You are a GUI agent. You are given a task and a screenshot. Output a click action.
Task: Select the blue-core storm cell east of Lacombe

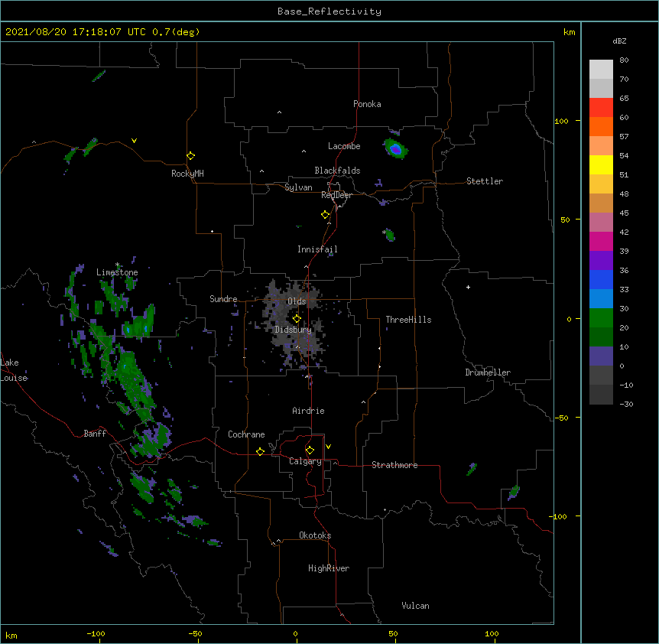[395, 149]
